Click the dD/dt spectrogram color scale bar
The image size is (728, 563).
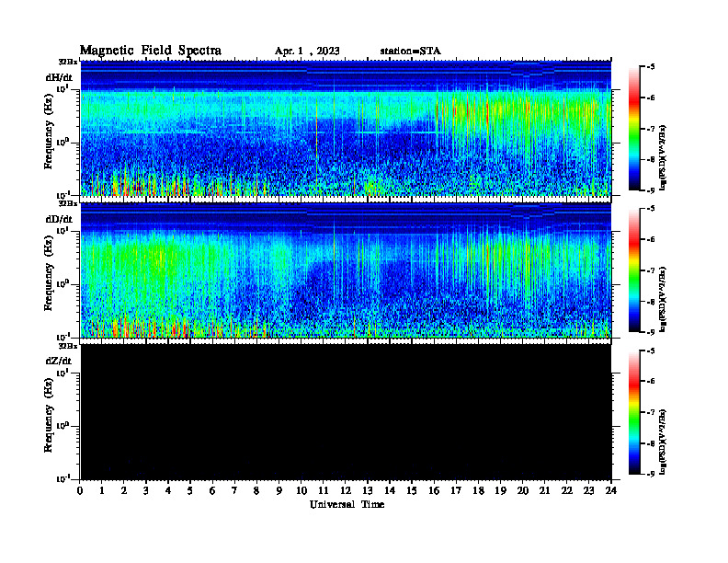634,270
